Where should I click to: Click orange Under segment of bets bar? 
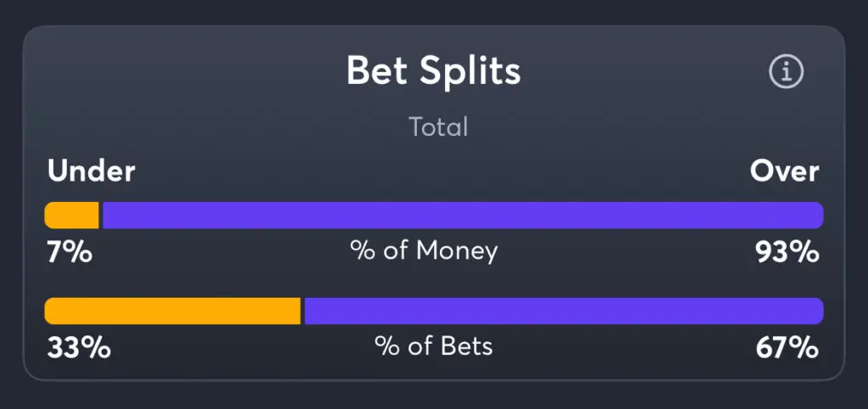(172, 311)
